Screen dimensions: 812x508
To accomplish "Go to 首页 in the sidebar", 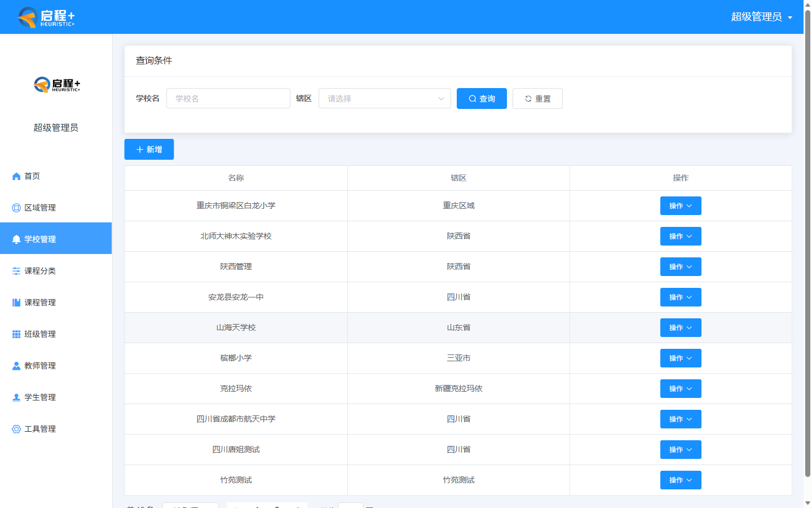I will tap(56, 176).
